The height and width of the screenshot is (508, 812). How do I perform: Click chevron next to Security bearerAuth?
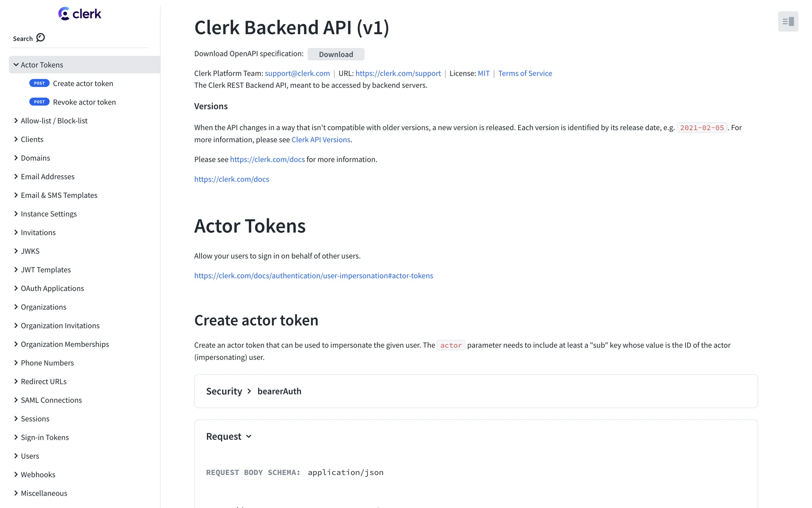click(x=249, y=391)
